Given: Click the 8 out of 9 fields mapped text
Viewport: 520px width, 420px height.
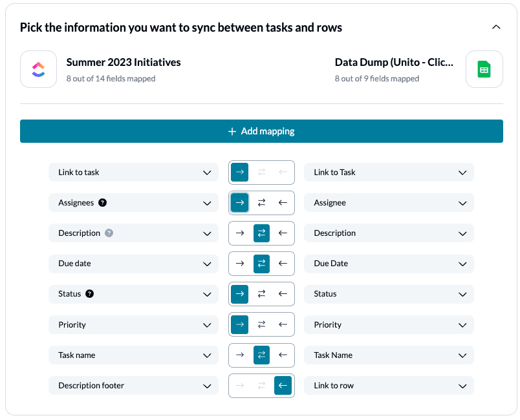Looking at the screenshot, I should tap(377, 79).
